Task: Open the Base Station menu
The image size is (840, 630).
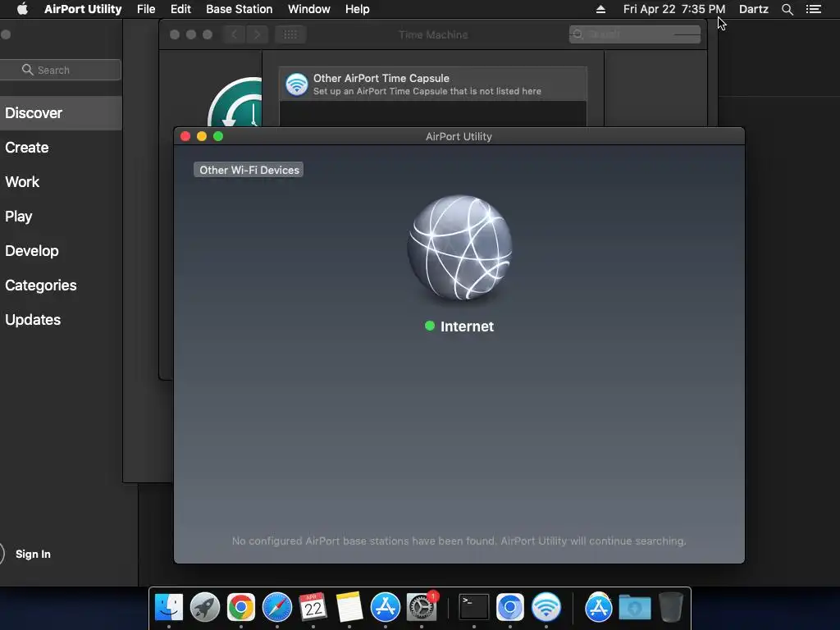Action: pyautogui.click(x=239, y=9)
